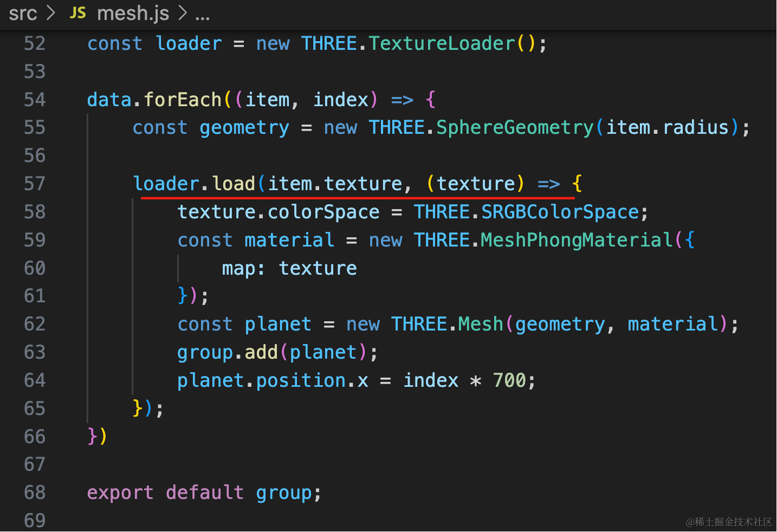Viewport: 777px width, 532px height.
Task: Click position.x on line 64
Action: click(x=312, y=380)
